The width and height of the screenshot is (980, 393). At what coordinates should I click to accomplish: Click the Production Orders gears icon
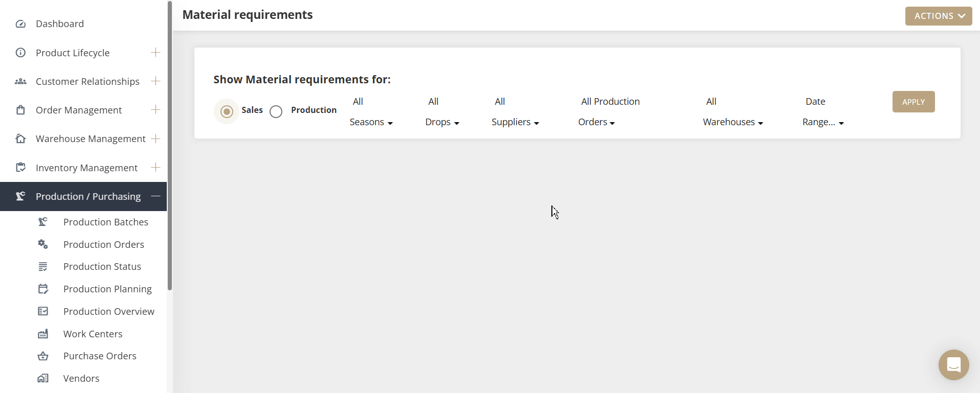[x=43, y=244]
